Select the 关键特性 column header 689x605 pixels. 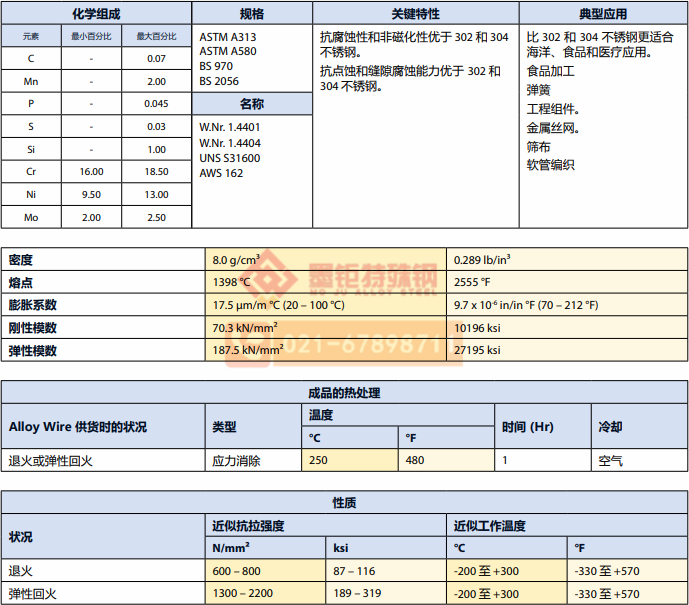415,13
